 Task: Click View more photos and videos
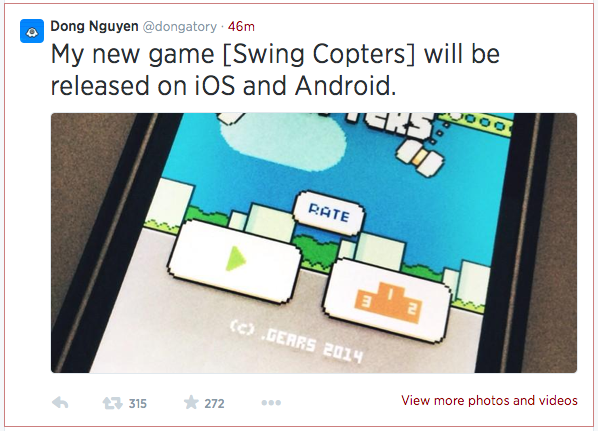tap(489, 400)
